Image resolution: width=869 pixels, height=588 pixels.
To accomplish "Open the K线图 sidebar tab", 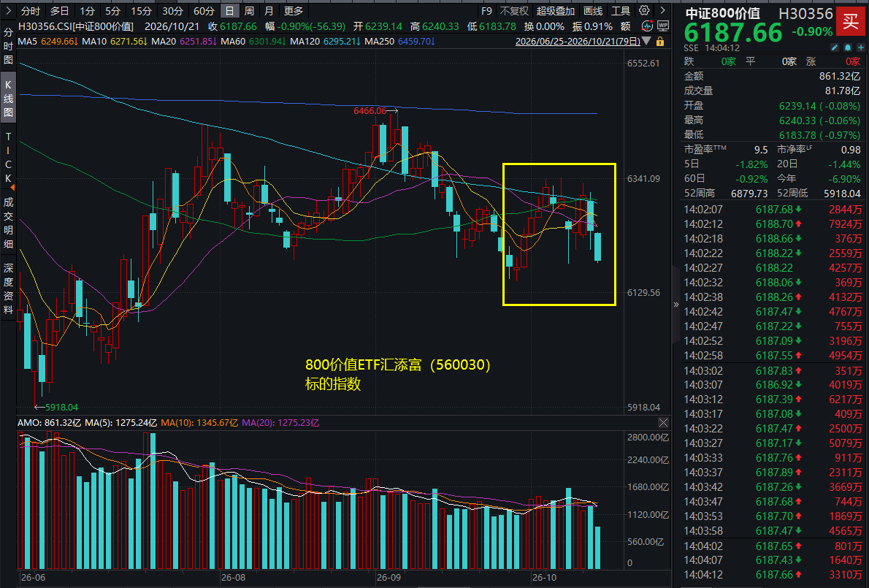I will tap(8, 99).
